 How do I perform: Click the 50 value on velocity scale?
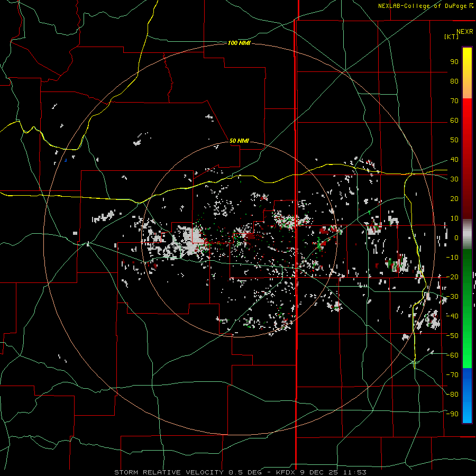(x=454, y=140)
